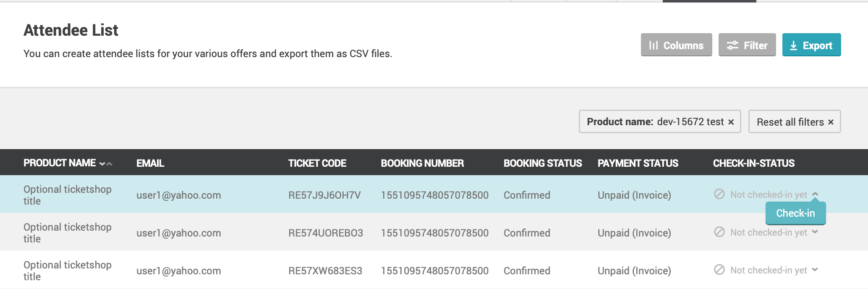Sort by Product Name column arrows

click(106, 164)
